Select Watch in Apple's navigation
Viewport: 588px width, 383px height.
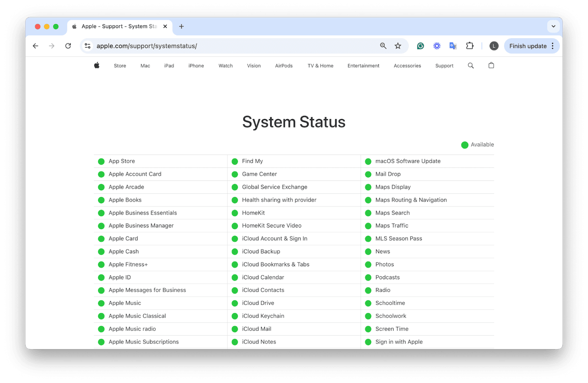(x=225, y=65)
